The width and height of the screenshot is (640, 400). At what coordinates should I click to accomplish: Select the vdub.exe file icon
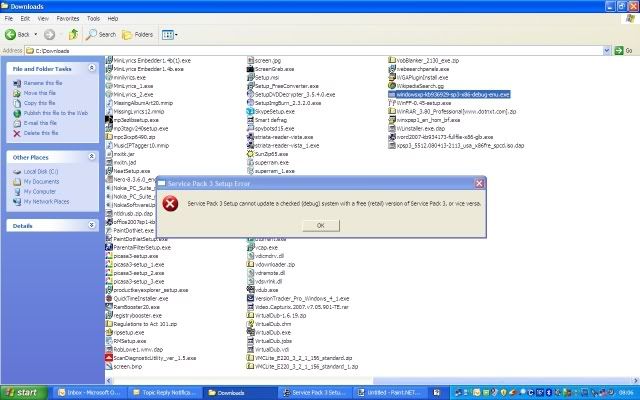pos(251,290)
